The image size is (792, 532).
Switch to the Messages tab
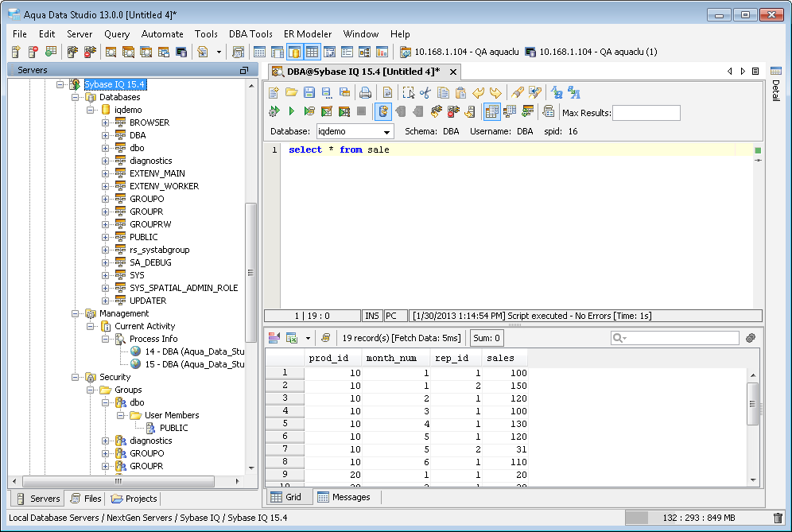pos(344,497)
